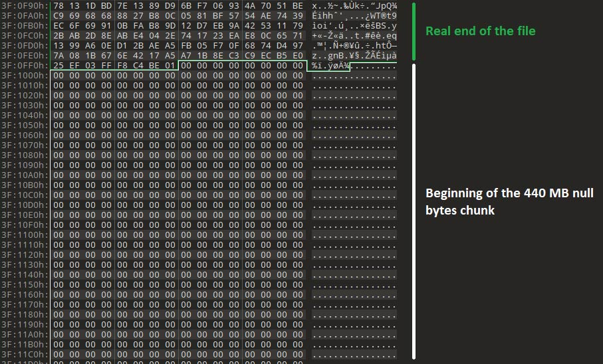Click byte EC at start of row 3F:0FB0h

59,25
